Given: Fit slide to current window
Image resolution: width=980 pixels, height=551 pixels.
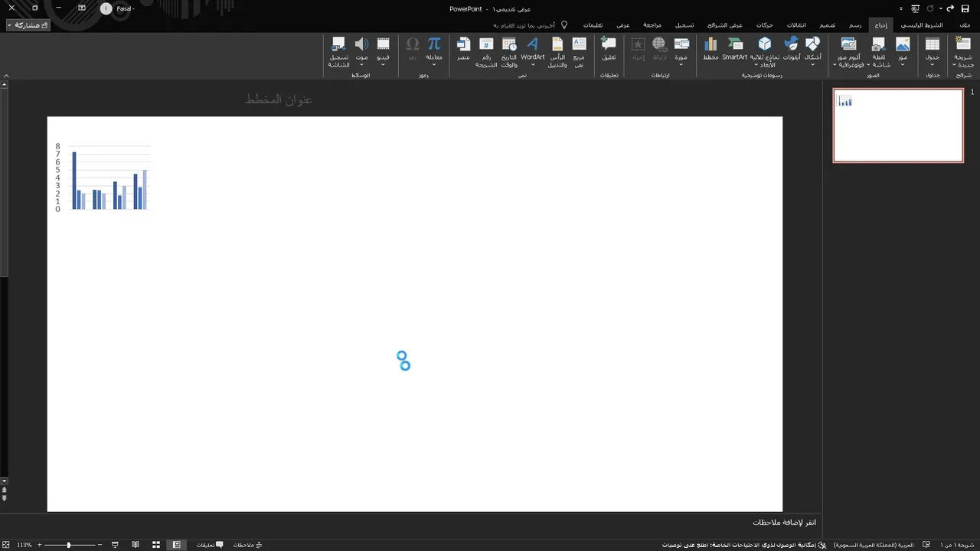Looking at the screenshot, I should 6,545.
